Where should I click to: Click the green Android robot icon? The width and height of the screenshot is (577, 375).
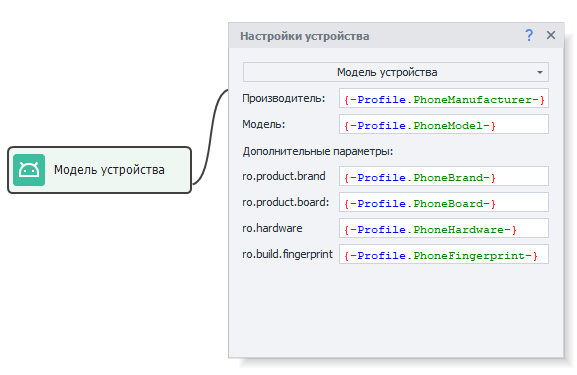(x=29, y=170)
